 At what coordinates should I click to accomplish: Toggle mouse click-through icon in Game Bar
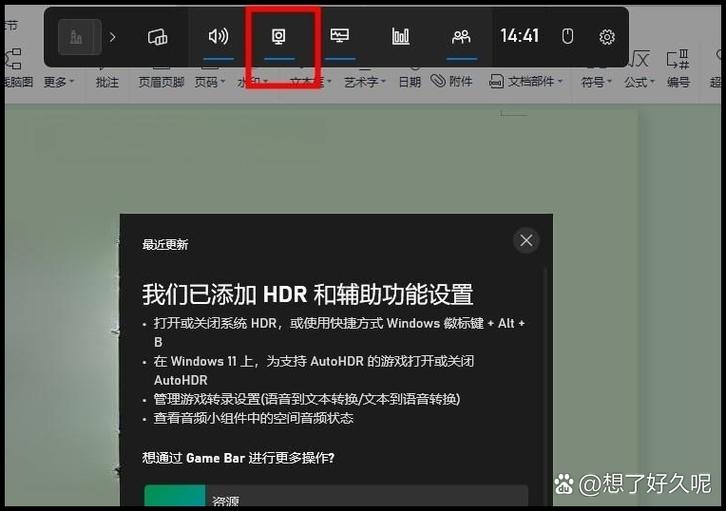567,36
